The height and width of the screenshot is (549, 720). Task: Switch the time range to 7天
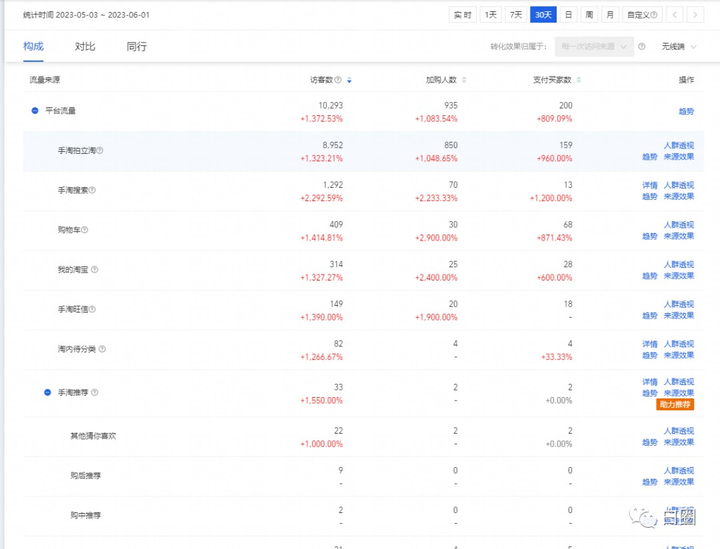pyautogui.click(x=515, y=15)
